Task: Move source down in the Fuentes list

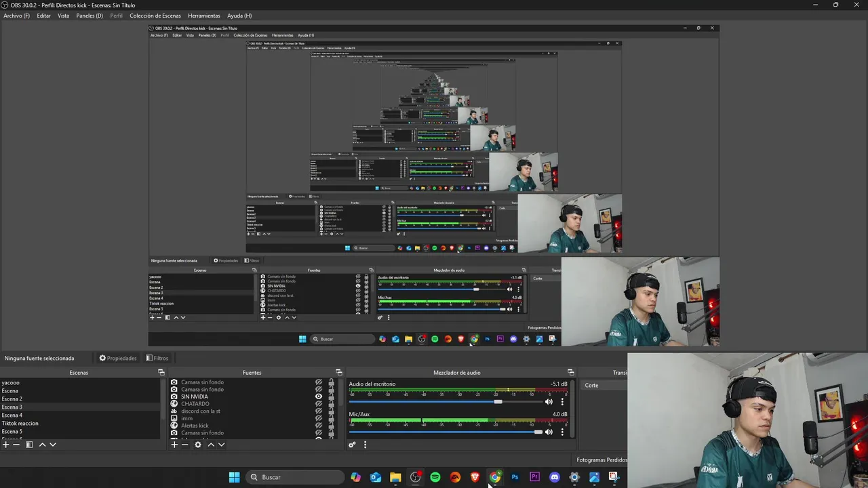Action: click(x=221, y=445)
